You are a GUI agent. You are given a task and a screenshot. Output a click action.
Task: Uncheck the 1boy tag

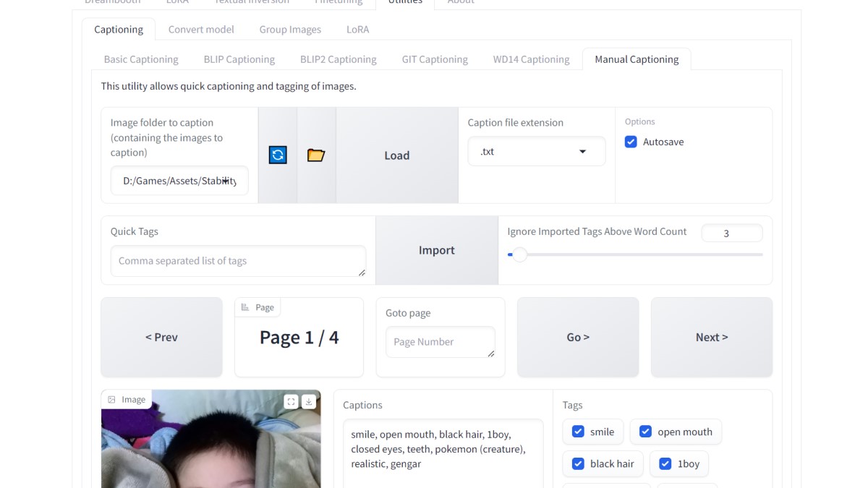pos(665,463)
